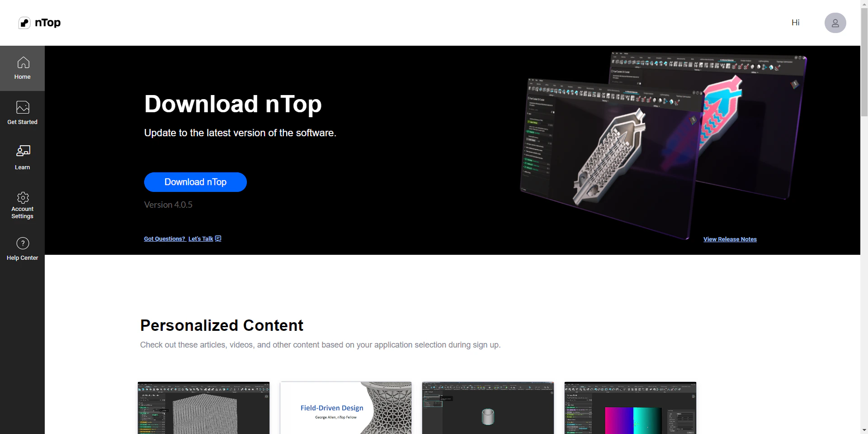Screen dimensions: 868x434
Task: Open the user profile avatar icon
Action: click(835, 23)
